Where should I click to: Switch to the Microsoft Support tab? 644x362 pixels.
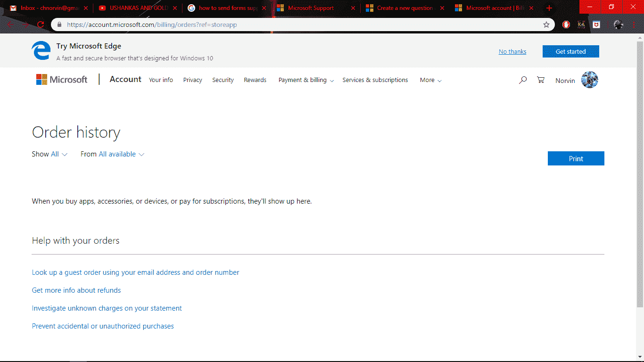click(316, 8)
